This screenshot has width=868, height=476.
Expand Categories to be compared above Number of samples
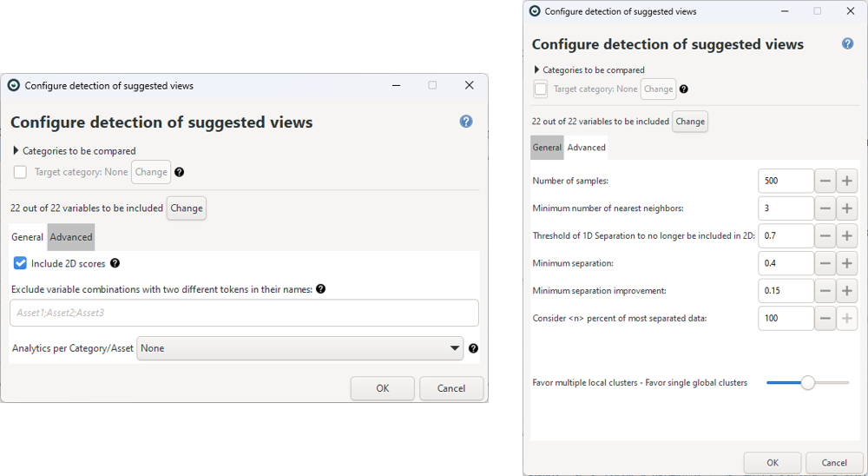tap(536, 69)
